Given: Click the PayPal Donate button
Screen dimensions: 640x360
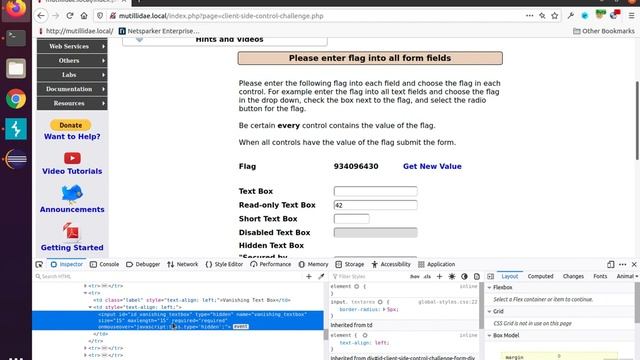Looking at the screenshot, I should [x=71, y=125].
